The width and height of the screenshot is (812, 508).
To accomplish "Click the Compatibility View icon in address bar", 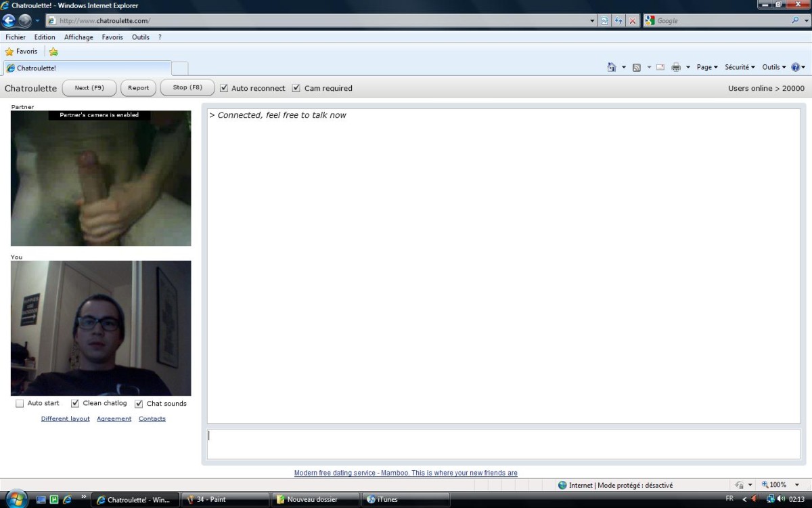I will click(x=604, y=21).
